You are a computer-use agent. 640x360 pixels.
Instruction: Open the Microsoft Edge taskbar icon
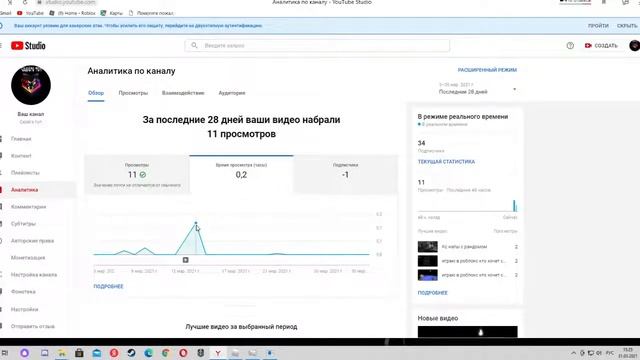[149, 353]
